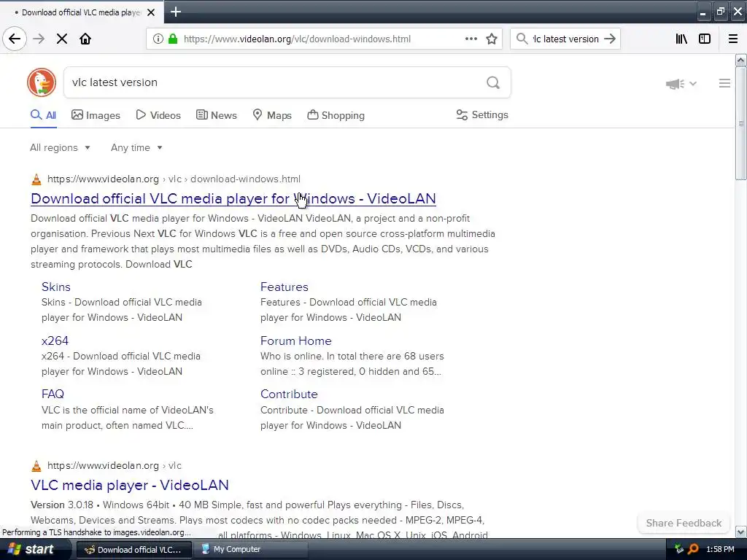Select Download official VLC taskbar button
Screen dimensions: 747x560
tap(134, 550)
